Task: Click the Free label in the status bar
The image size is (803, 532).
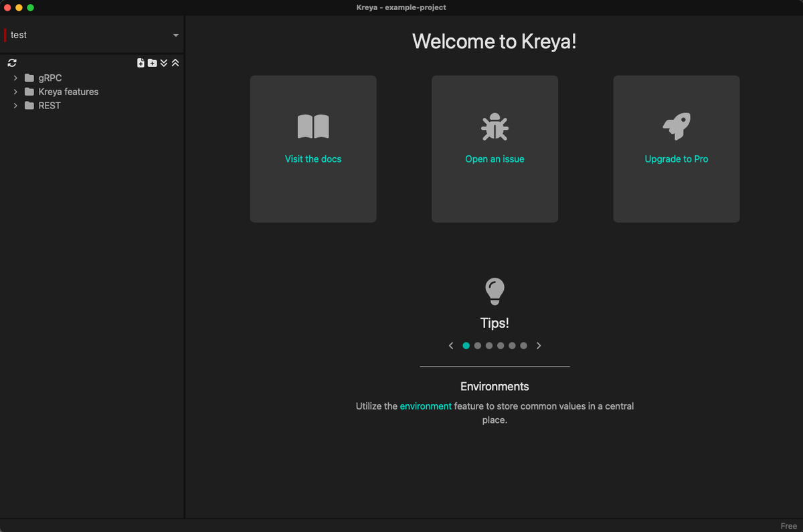Action: point(788,526)
